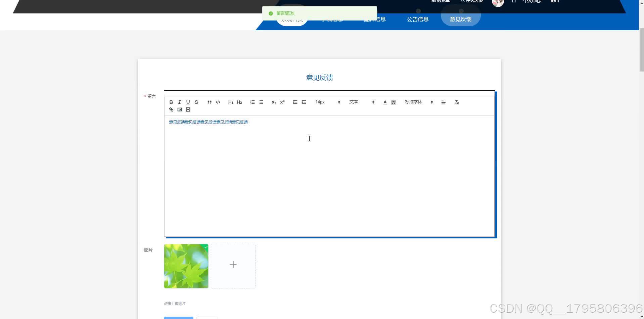644x319 pixels.
Task: Apply italic formatting to the text
Action: 179,102
